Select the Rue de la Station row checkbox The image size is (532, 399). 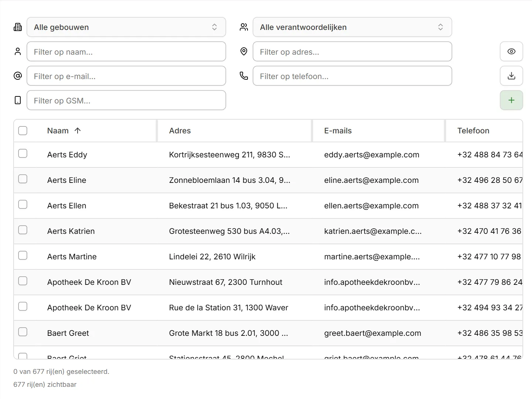click(x=23, y=306)
